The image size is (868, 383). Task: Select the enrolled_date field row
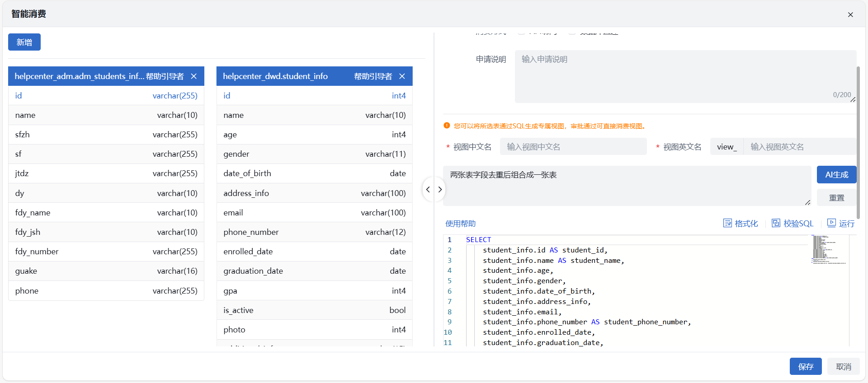point(315,252)
